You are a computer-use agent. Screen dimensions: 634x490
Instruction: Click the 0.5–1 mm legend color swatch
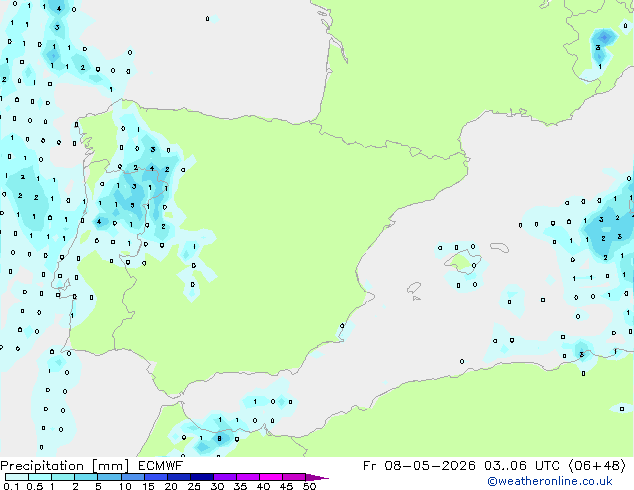click(x=40, y=477)
